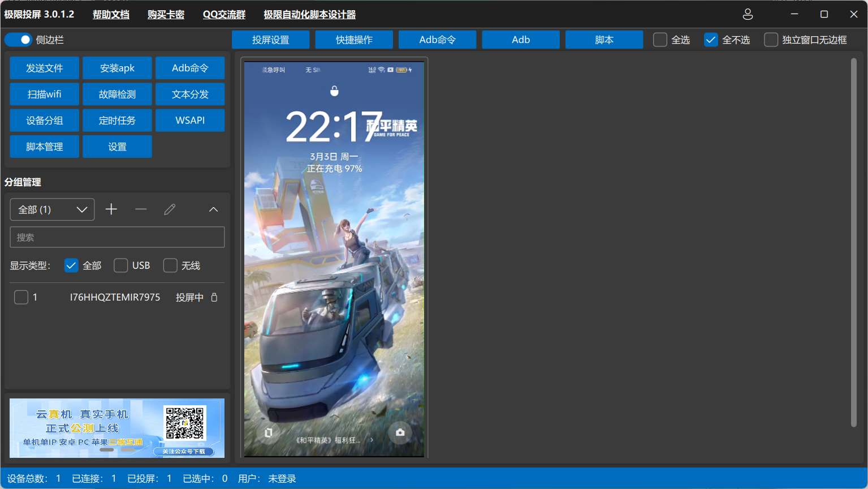Check the 无线 display type filter

tap(170, 265)
